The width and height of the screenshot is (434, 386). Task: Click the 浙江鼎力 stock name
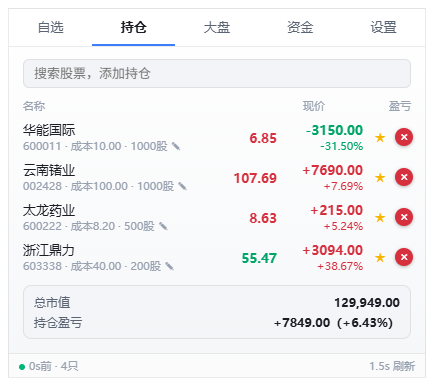pos(49,250)
